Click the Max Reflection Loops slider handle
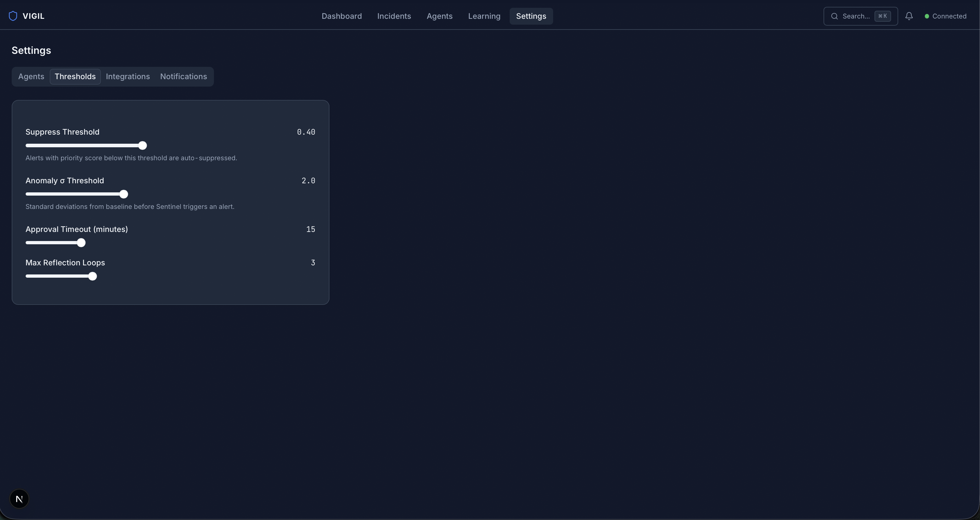The height and width of the screenshot is (520, 980). tap(93, 276)
